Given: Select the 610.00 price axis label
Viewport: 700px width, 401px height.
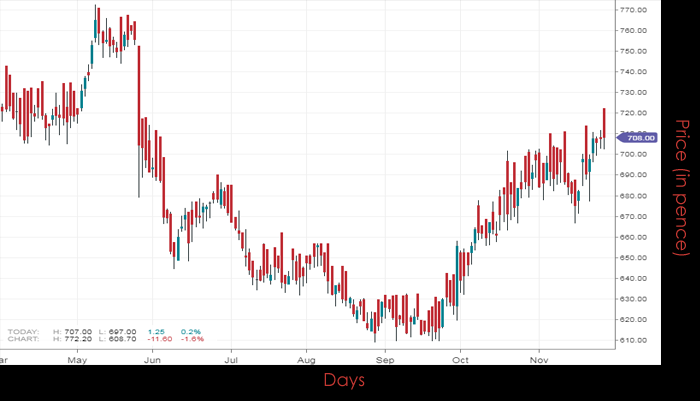Looking at the screenshot, I should (x=635, y=341).
